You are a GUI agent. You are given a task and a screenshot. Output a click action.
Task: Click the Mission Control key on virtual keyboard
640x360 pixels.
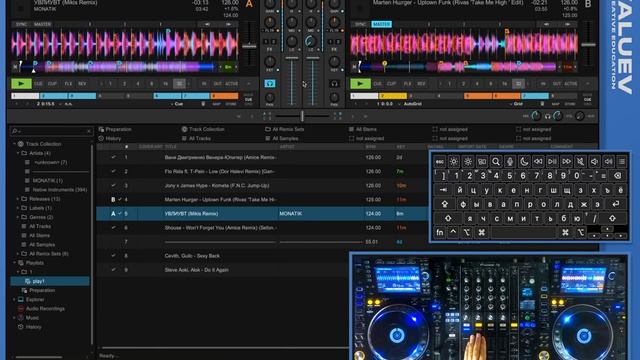tap(482, 162)
